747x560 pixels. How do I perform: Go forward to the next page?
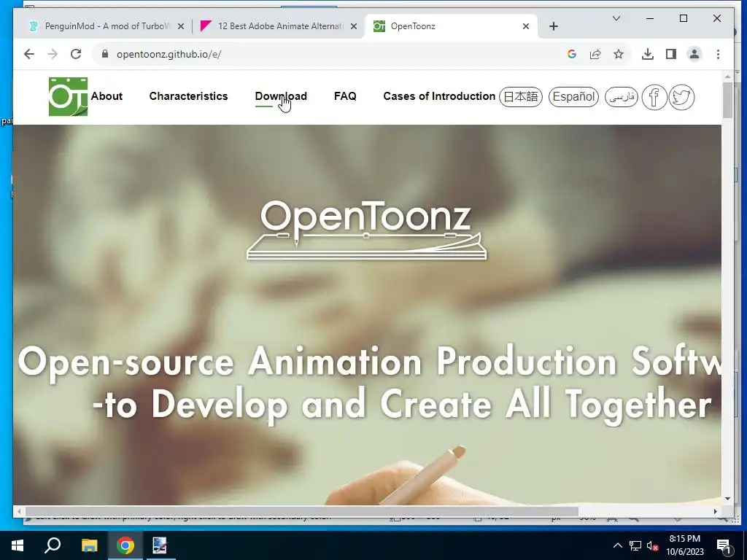coord(53,54)
